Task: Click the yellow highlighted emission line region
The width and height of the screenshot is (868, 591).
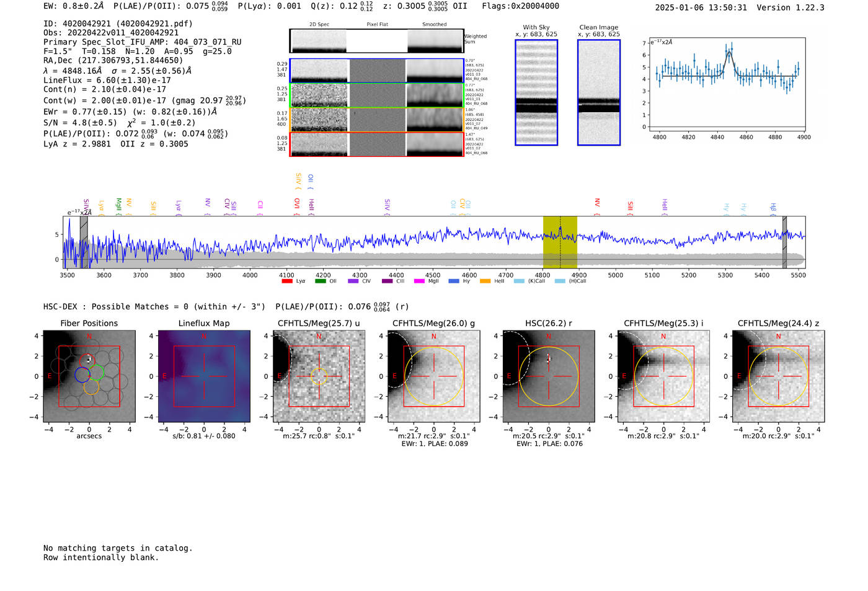Action: coord(560,242)
